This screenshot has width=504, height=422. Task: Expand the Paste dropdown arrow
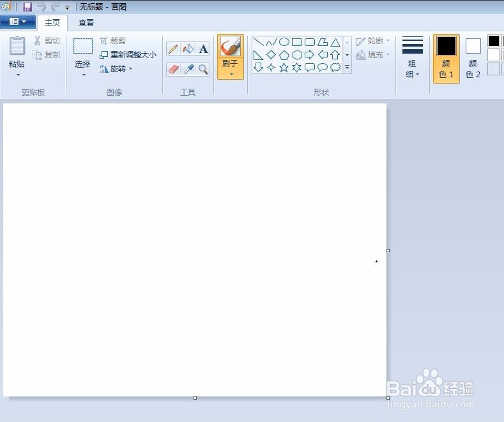tap(18, 75)
